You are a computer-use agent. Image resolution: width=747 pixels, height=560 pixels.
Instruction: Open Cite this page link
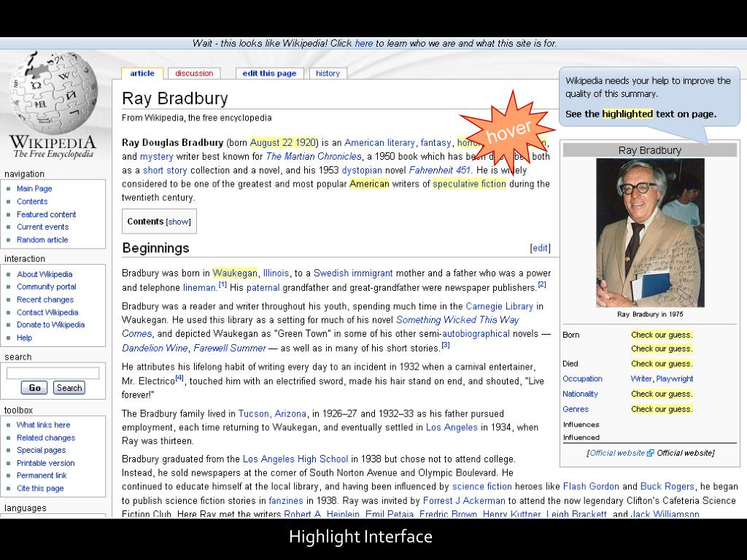point(40,488)
